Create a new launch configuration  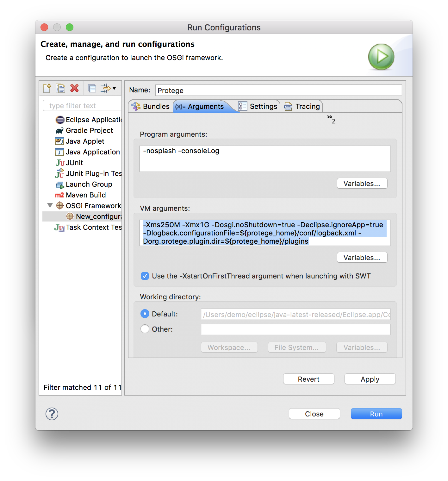(47, 88)
